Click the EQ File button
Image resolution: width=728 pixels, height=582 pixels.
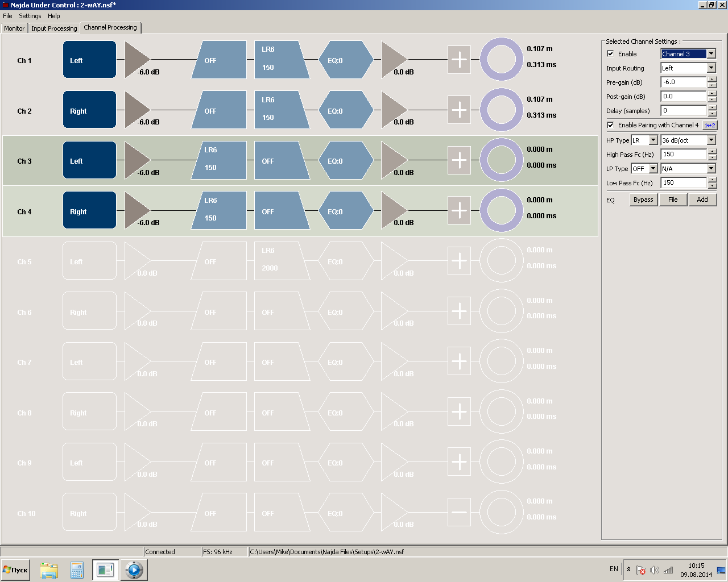click(673, 199)
